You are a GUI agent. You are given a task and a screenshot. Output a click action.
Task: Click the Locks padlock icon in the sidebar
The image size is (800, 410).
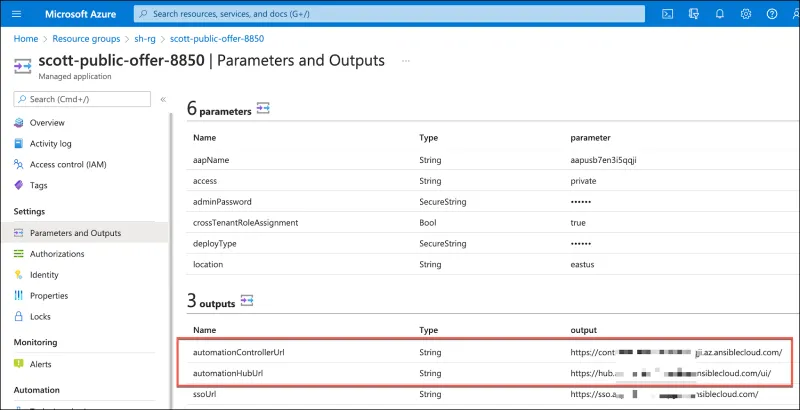tap(19, 316)
